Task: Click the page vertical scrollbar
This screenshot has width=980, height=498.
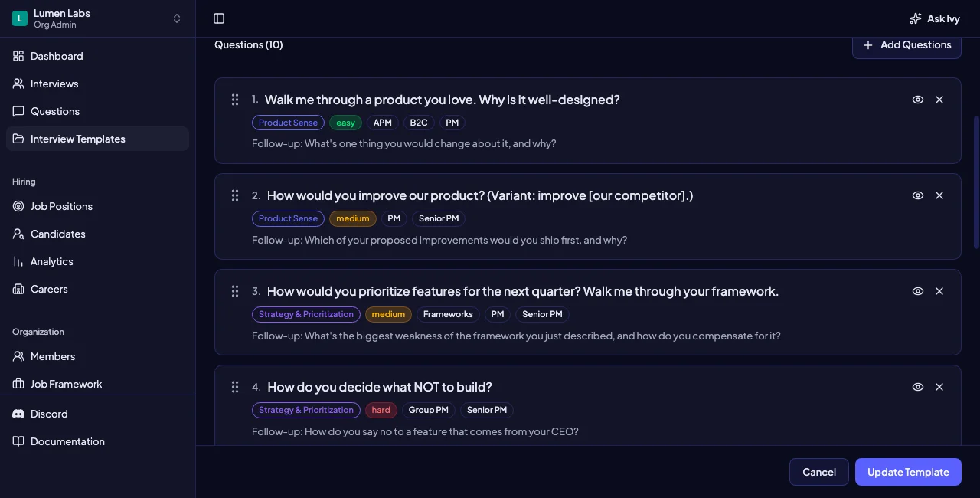Action: click(976, 182)
